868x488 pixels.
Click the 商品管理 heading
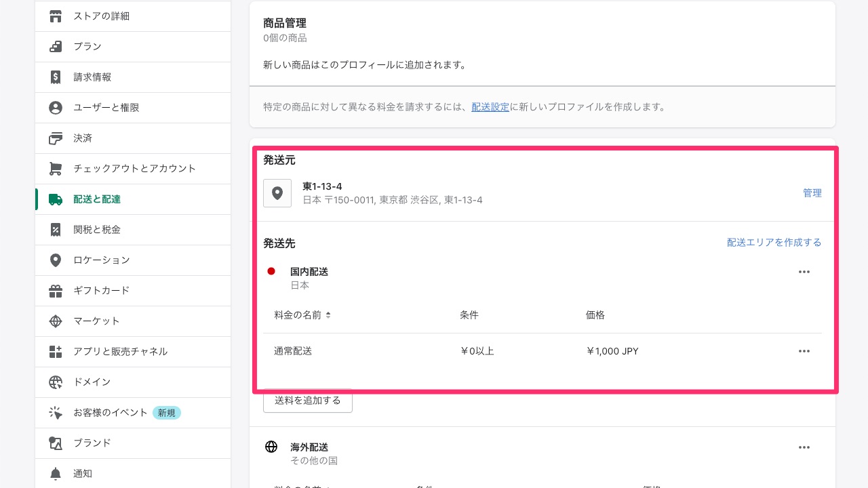pos(285,23)
